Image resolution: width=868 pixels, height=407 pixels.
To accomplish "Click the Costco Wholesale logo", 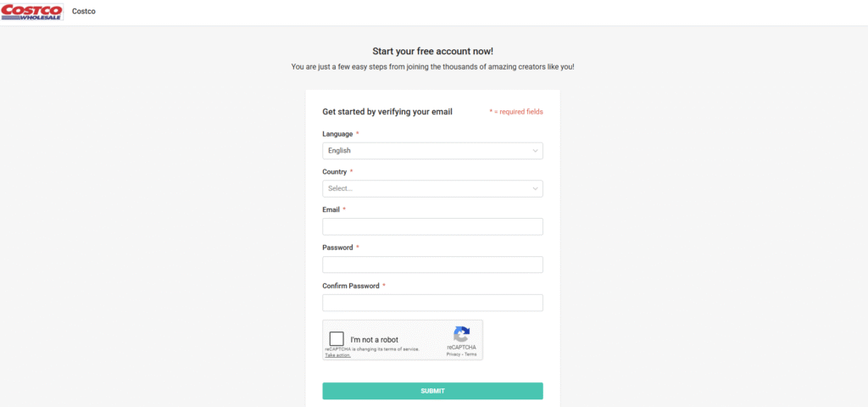I will (x=31, y=12).
